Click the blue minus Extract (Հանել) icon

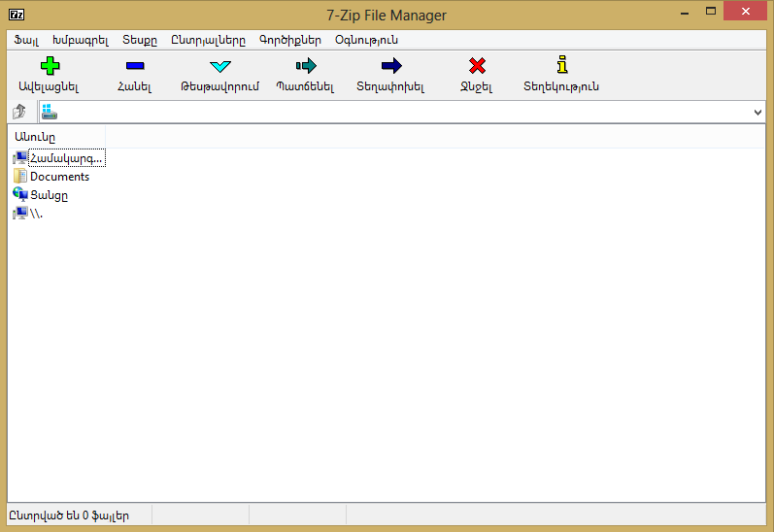click(x=135, y=66)
